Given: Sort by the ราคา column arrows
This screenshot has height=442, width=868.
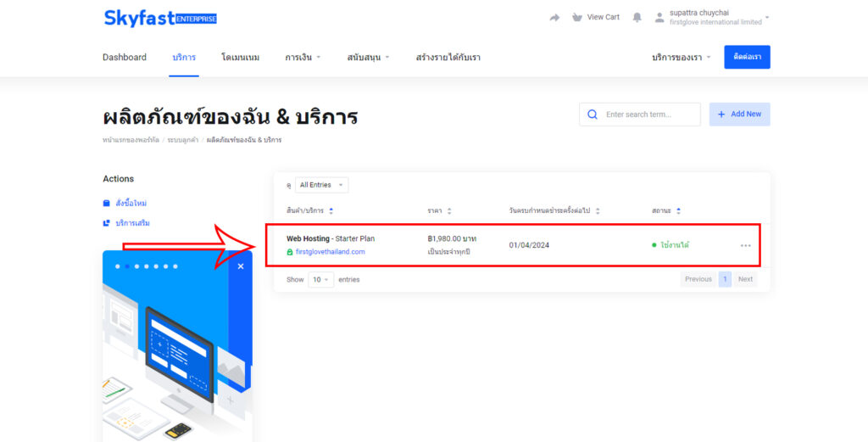Looking at the screenshot, I should click(x=449, y=211).
